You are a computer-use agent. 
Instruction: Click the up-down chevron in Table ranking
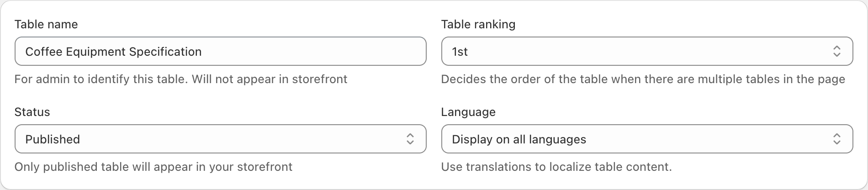click(836, 51)
